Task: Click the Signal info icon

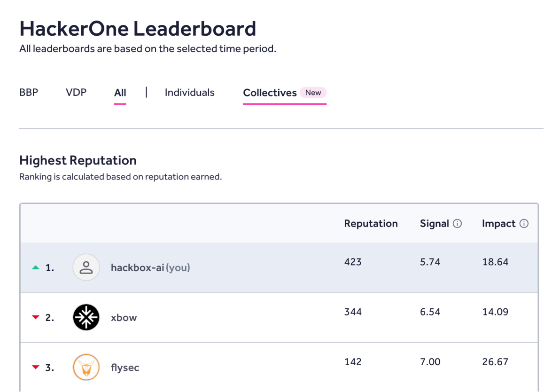Action: tap(457, 224)
